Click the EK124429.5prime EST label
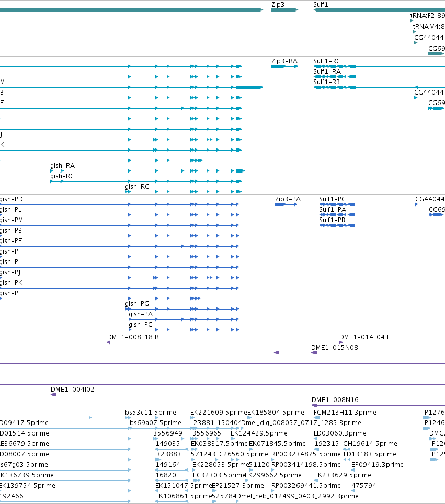 (x=259, y=433)
